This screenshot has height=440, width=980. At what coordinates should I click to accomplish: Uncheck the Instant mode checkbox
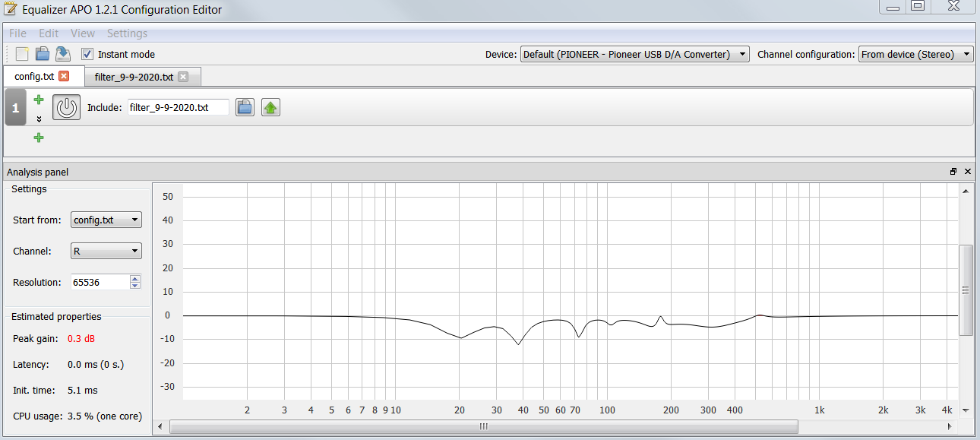click(87, 54)
